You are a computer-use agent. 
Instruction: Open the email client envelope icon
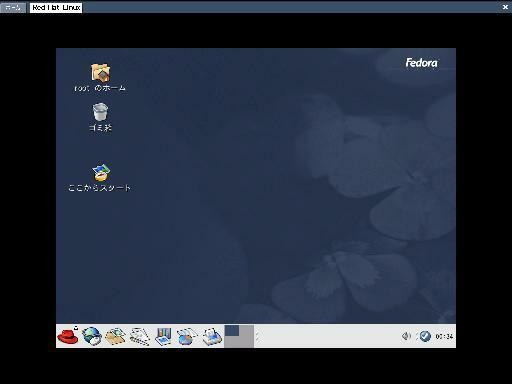115,336
